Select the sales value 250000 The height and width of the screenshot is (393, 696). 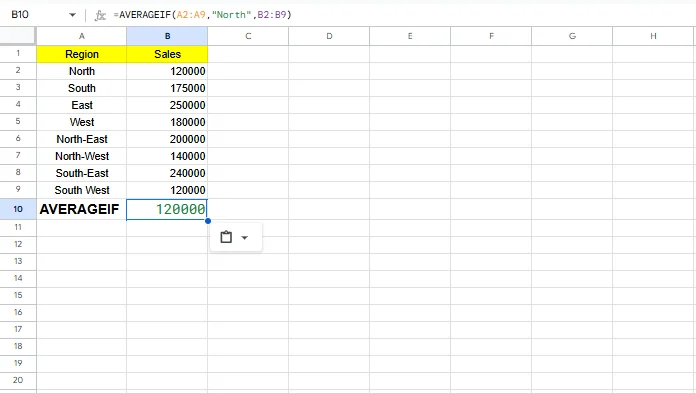167,105
